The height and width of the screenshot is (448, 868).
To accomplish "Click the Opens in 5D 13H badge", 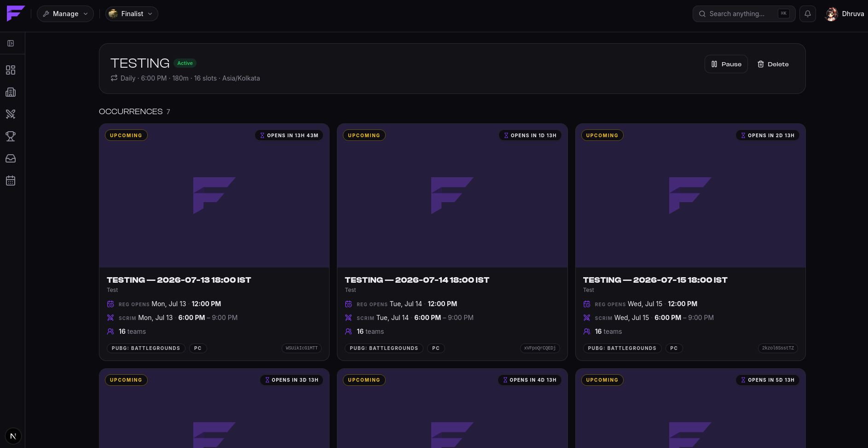I will (768, 380).
